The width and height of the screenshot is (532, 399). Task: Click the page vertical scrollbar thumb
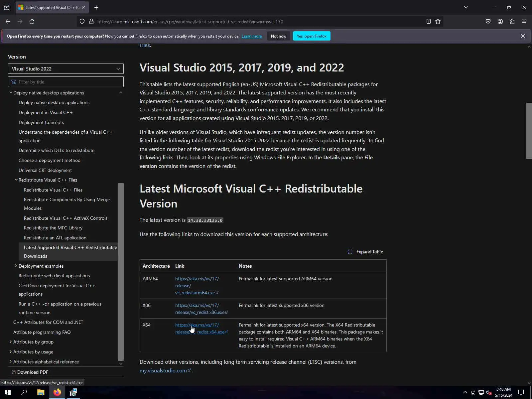(x=529, y=131)
